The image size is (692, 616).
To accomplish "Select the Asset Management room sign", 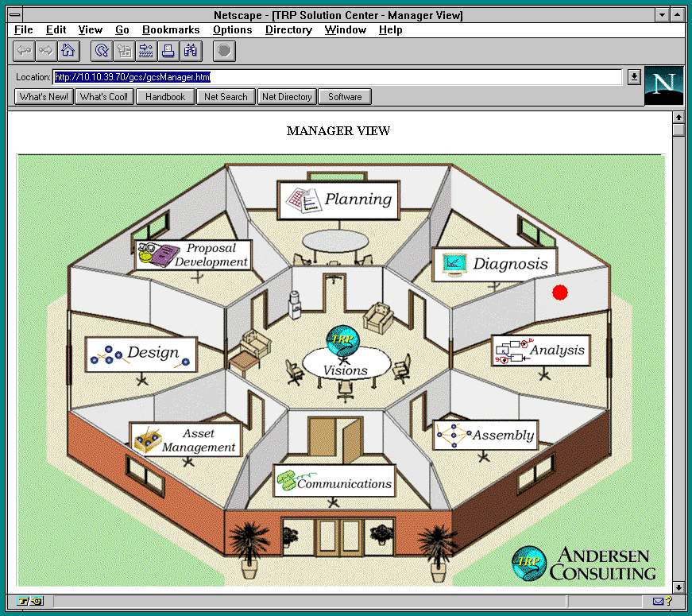I will [x=186, y=440].
